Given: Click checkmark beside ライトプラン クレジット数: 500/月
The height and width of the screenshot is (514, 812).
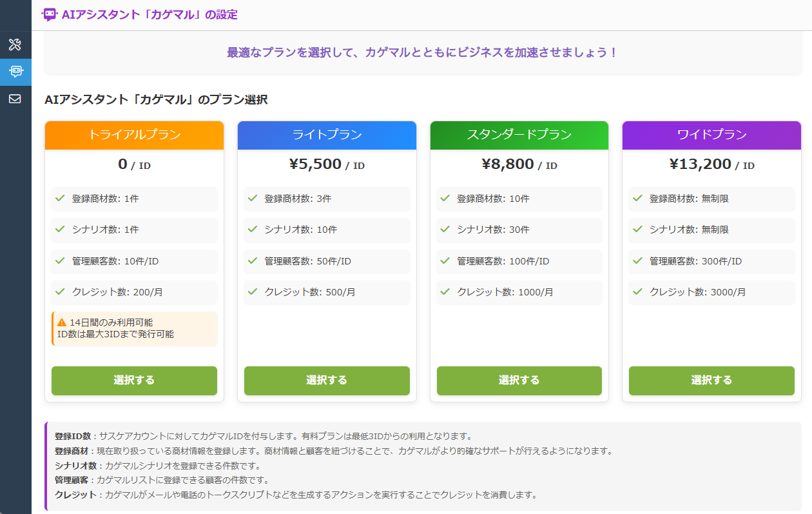Looking at the screenshot, I should point(253,292).
